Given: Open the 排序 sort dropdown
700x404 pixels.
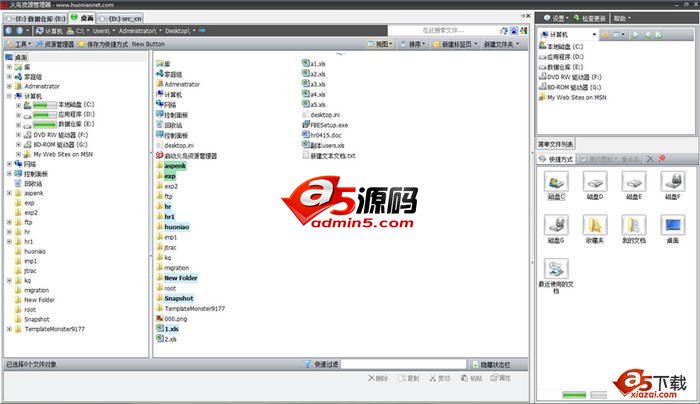Looking at the screenshot, I should coord(413,44).
